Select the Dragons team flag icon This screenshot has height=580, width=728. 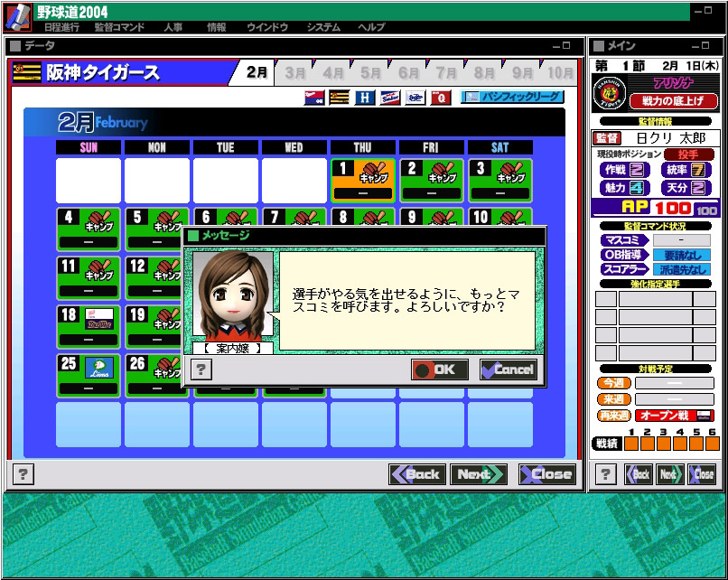pyautogui.click(x=415, y=97)
